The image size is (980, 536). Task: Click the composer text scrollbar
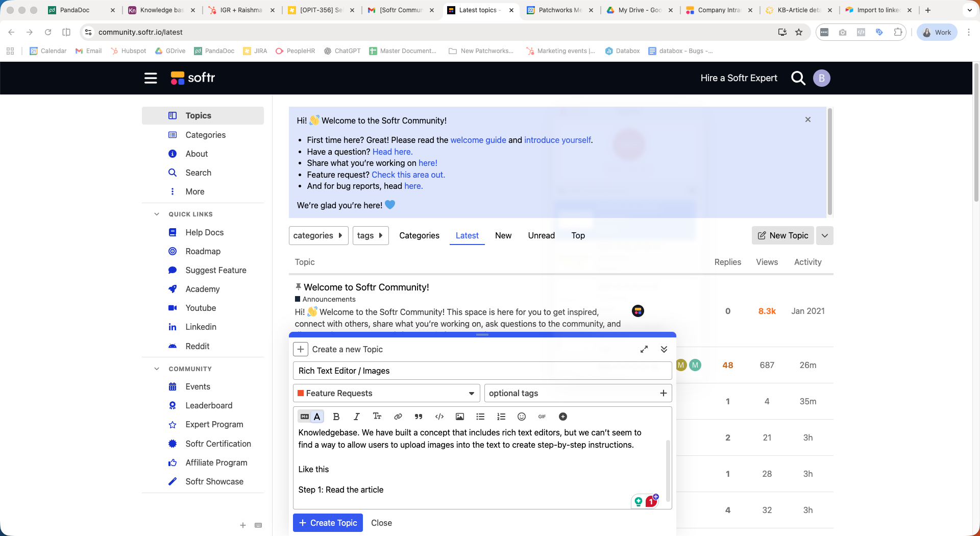coord(668,469)
